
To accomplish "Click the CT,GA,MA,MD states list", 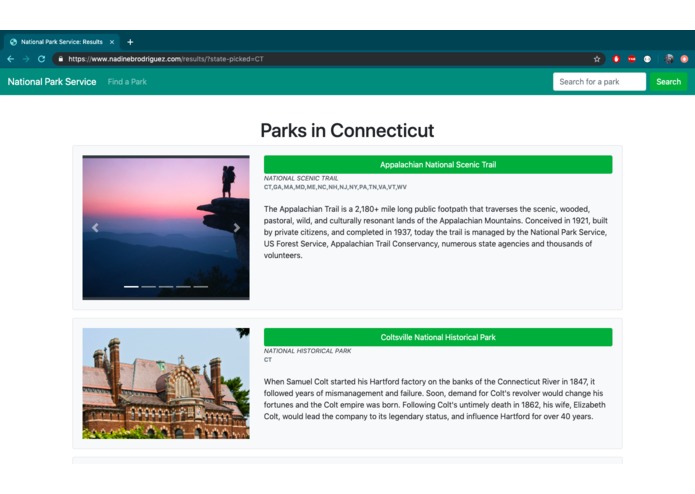I will (x=335, y=187).
